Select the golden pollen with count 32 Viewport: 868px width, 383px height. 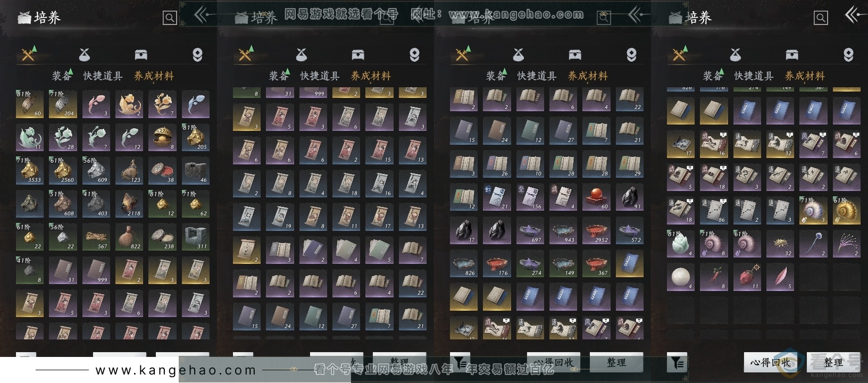point(780,244)
